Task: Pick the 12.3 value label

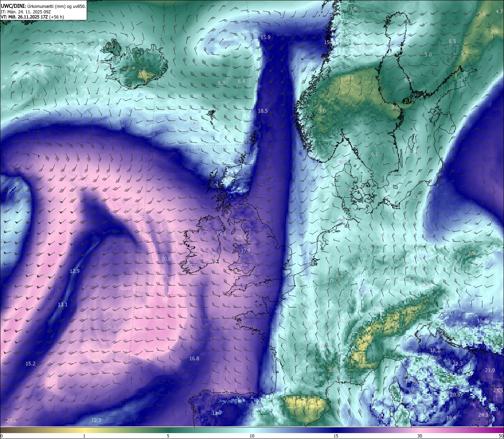Action: (x=96, y=420)
